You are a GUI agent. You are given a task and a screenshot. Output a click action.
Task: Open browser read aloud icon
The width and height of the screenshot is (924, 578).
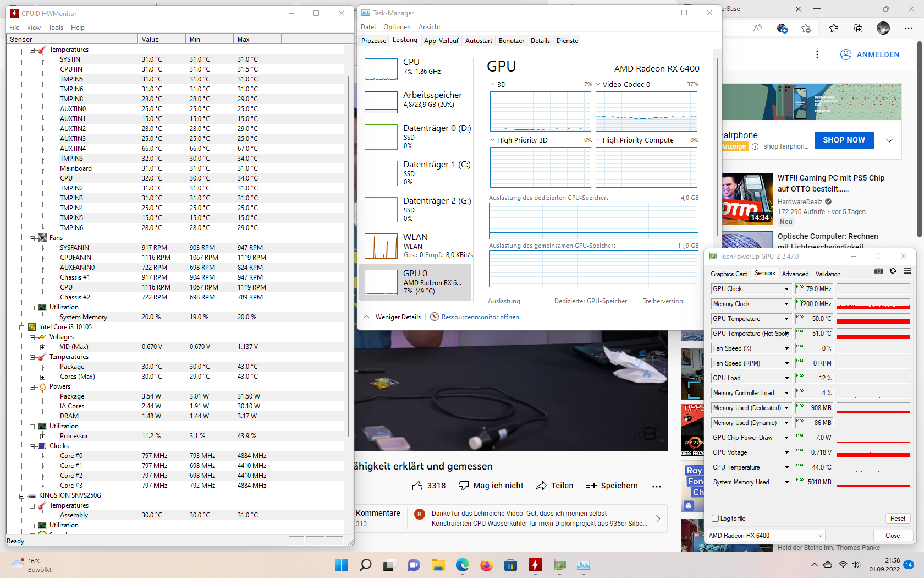(757, 28)
